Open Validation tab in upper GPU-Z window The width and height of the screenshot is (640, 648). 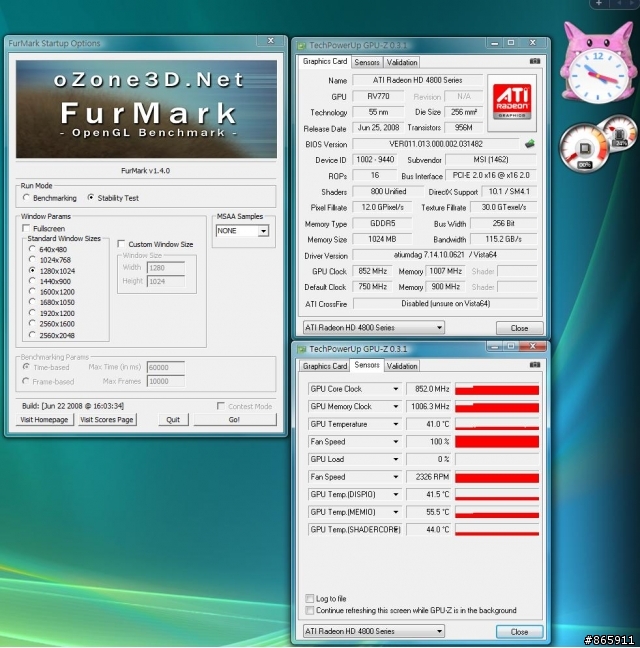point(402,62)
